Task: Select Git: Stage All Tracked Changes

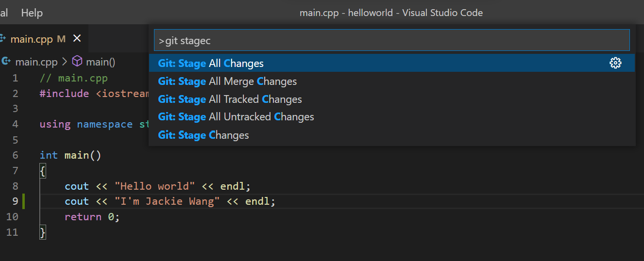Action: (x=230, y=99)
